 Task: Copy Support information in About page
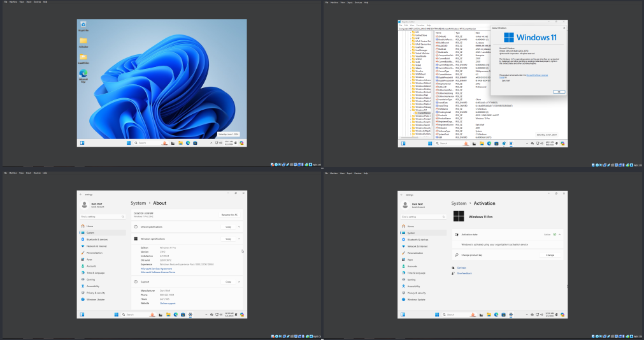[228, 281]
